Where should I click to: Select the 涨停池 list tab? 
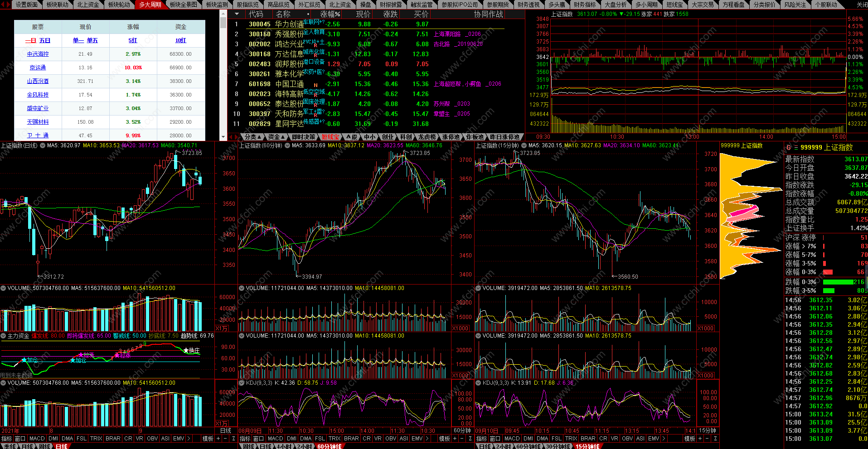coord(451,137)
